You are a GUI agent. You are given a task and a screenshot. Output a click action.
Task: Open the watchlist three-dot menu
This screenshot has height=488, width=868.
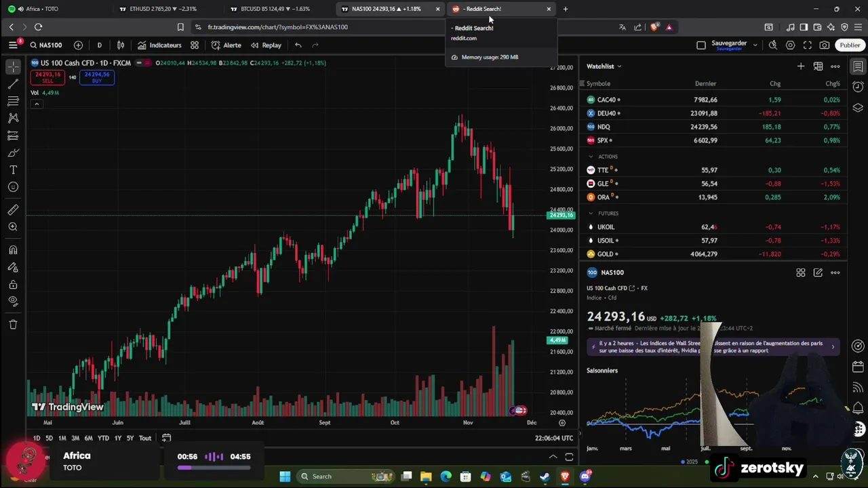coord(835,66)
